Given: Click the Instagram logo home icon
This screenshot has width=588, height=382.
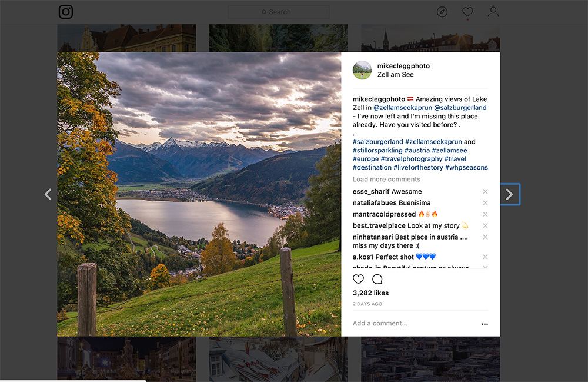Looking at the screenshot, I should click(x=66, y=12).
